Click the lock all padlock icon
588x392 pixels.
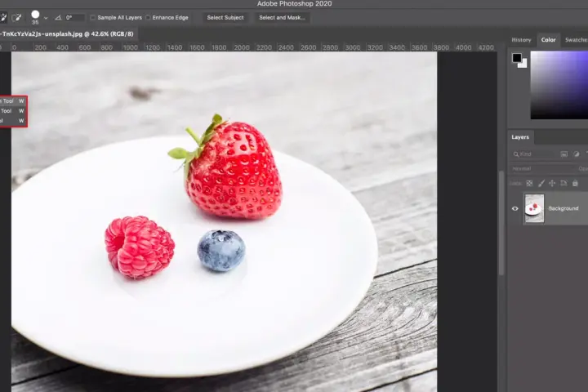[x=575, y=184]
